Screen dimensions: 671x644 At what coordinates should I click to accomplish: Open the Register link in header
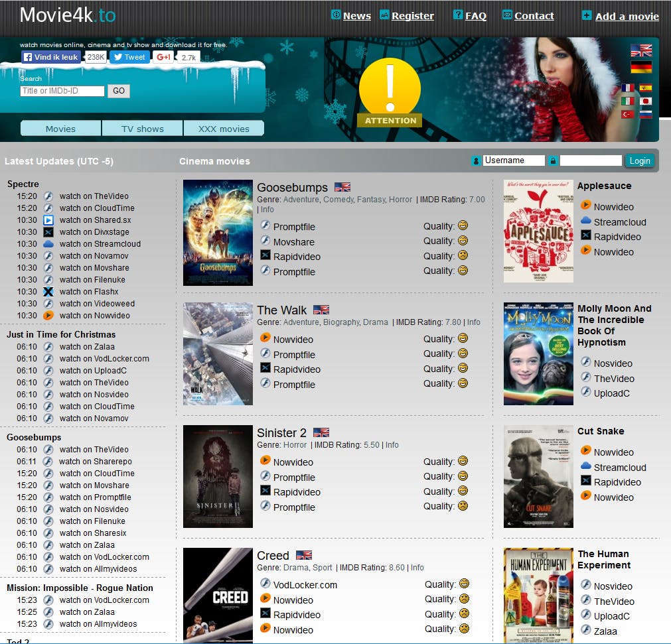pos(413,16)
